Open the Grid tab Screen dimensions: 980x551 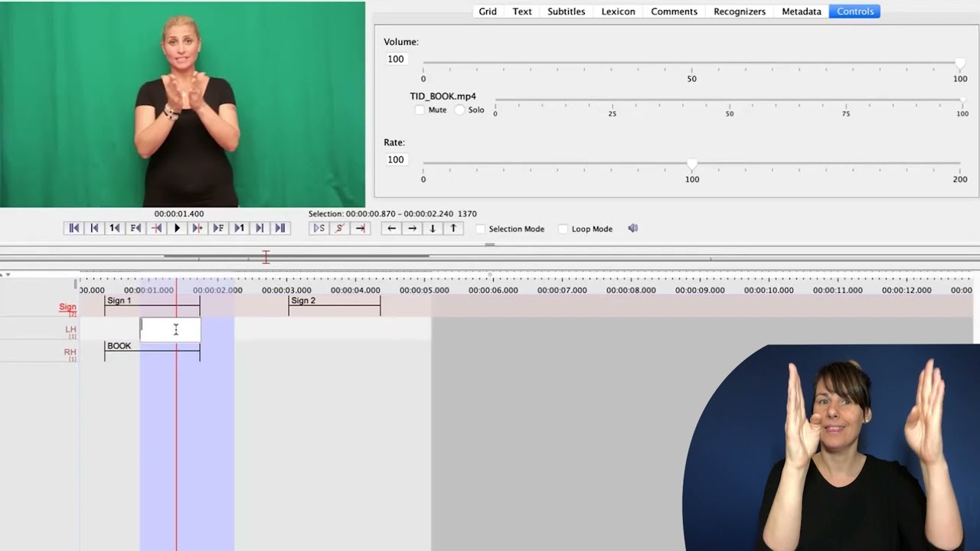click(488, 11)
